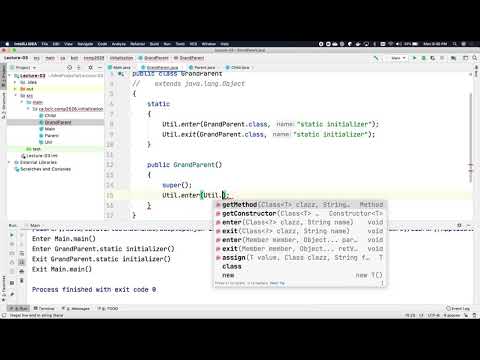
Task: Choose new completion suggestion
Action: [x=300, y=275]
